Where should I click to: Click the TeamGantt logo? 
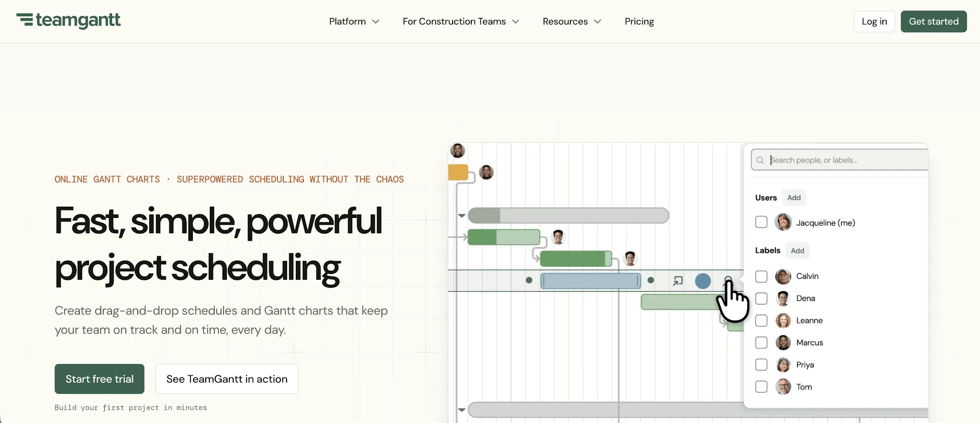[68, 20]
